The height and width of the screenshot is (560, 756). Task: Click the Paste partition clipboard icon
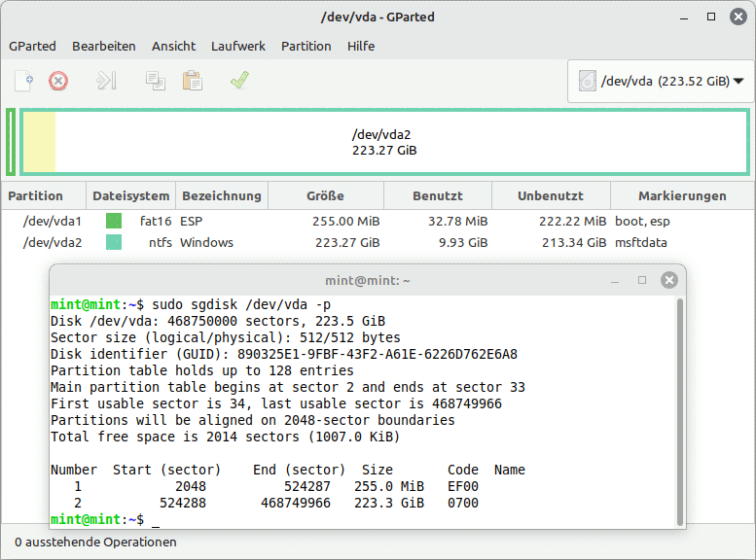click(192, 81)
